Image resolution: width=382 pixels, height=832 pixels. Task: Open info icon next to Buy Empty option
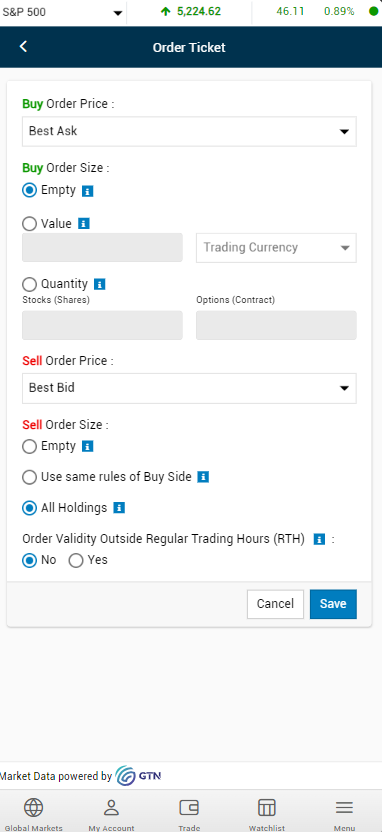[88, 191]
